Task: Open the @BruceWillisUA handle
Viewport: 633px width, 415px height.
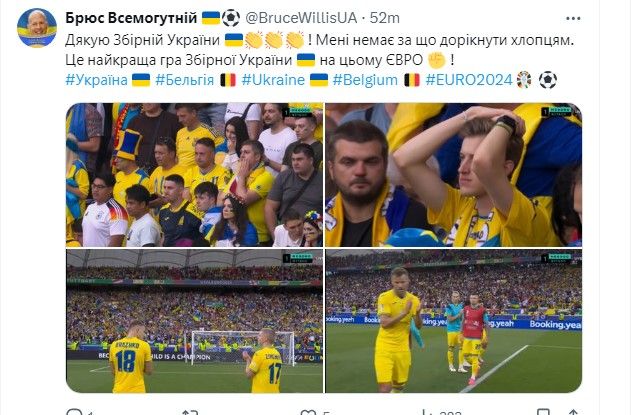Action: click(x=301, y=18)
